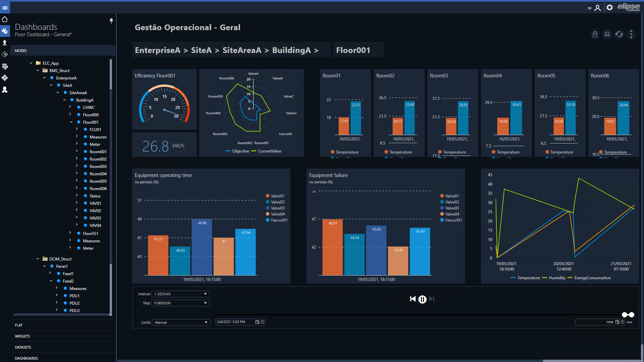
Task: Open the user account icon
Action: coord(597,8)
